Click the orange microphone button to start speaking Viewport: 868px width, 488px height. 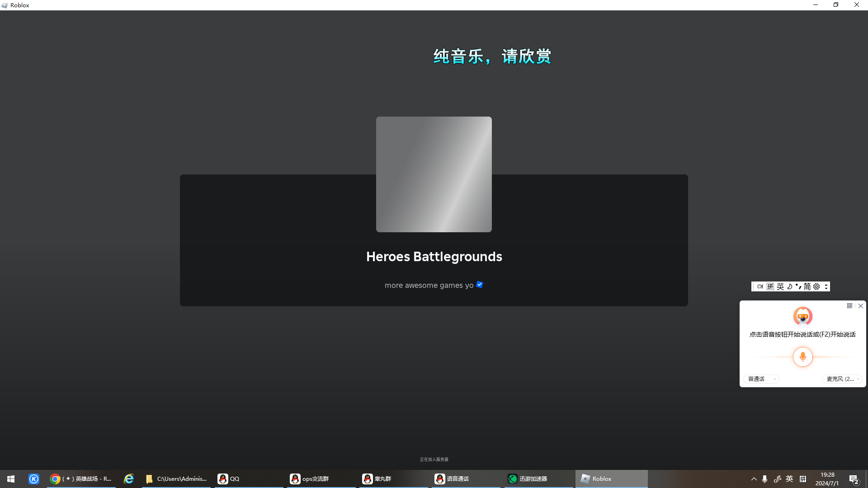point(803,357)
